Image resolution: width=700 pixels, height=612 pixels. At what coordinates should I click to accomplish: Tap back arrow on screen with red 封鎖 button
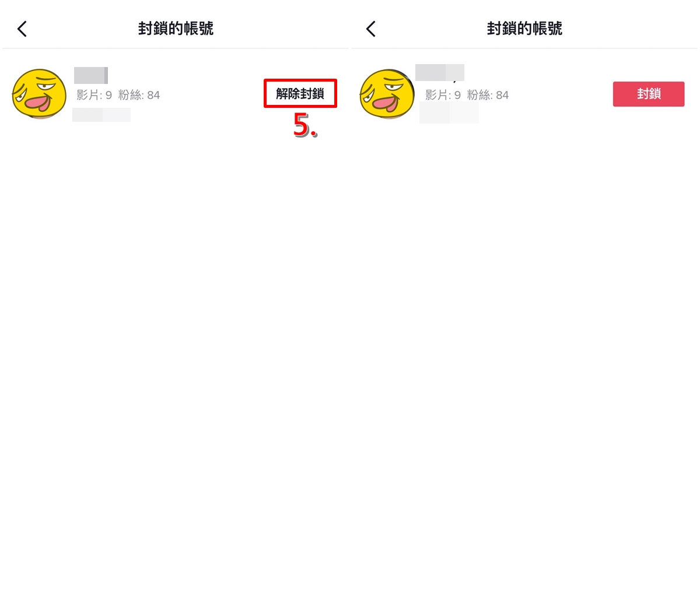[x=371, y=29]
